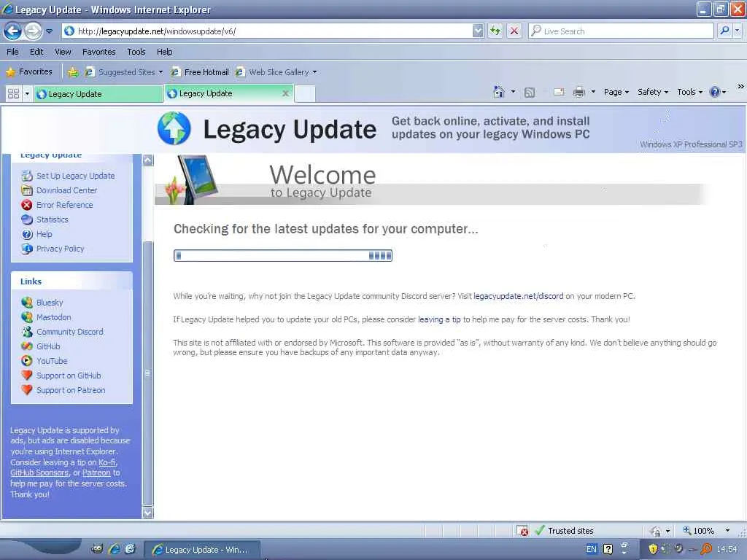Click the EN language indicator in taskbar
Image resolution: width=747 pixels, height=560 pixels.
pos(591,549)
